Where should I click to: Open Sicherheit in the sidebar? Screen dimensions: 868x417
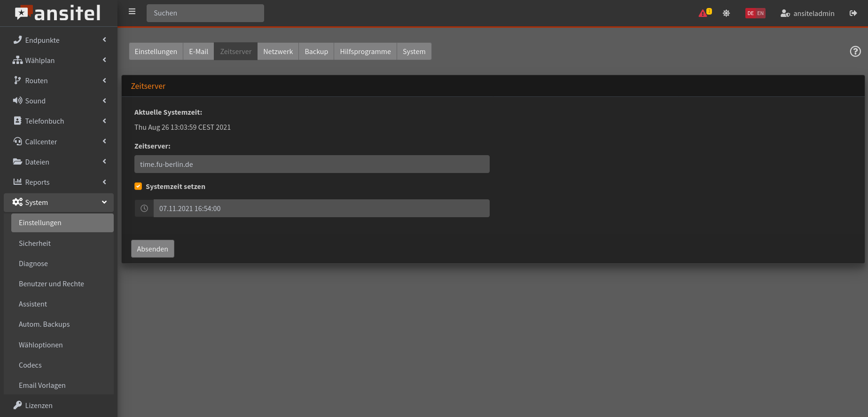point(35,243)
